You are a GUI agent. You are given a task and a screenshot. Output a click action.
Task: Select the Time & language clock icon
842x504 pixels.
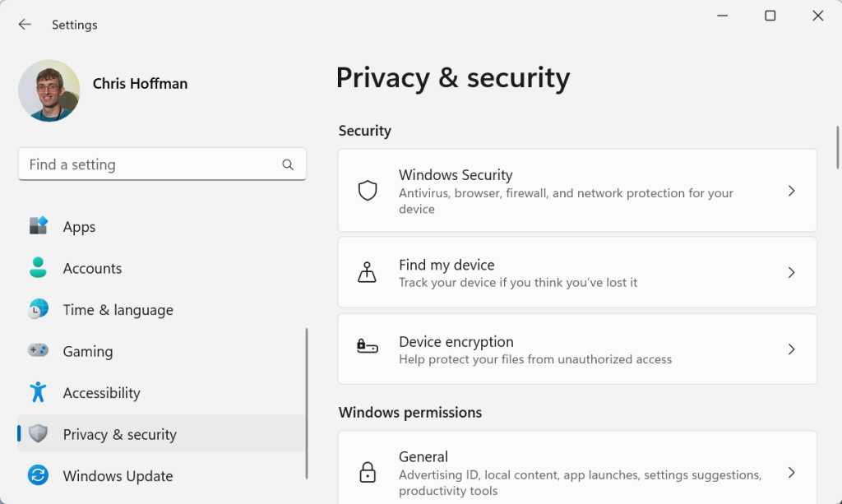(x=38, y=310)
